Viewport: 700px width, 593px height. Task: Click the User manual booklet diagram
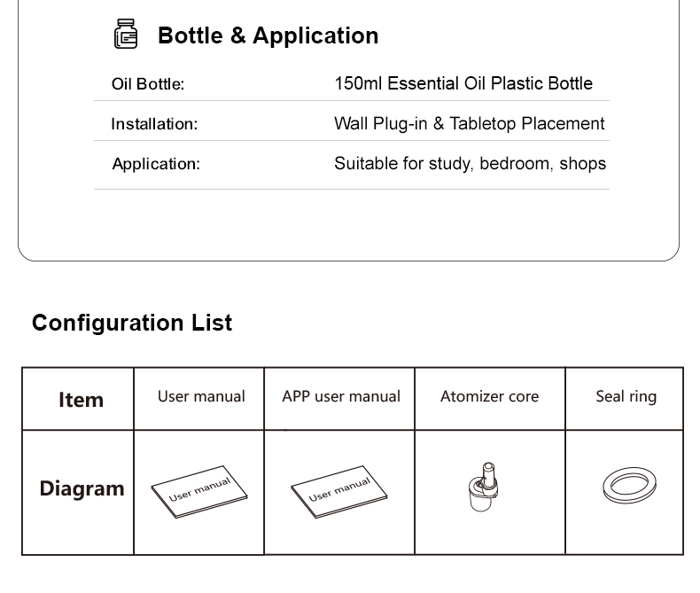[x=199, y=492]
